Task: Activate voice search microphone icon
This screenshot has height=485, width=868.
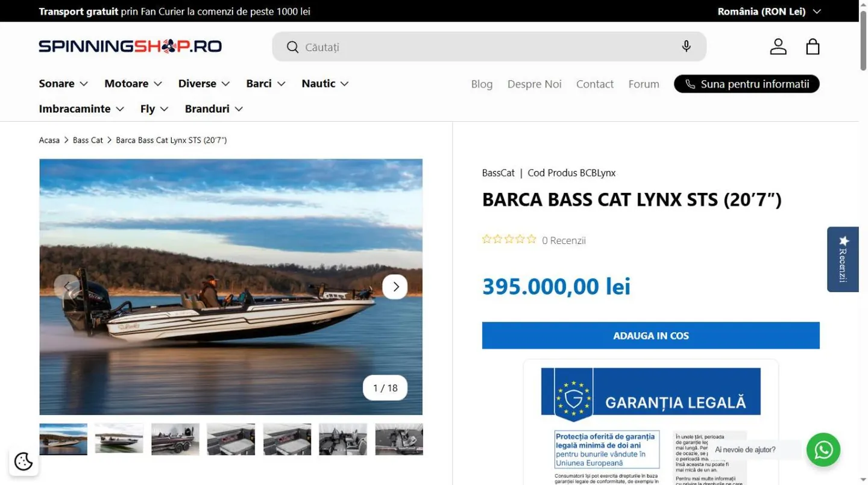Action: pos(686,46)
